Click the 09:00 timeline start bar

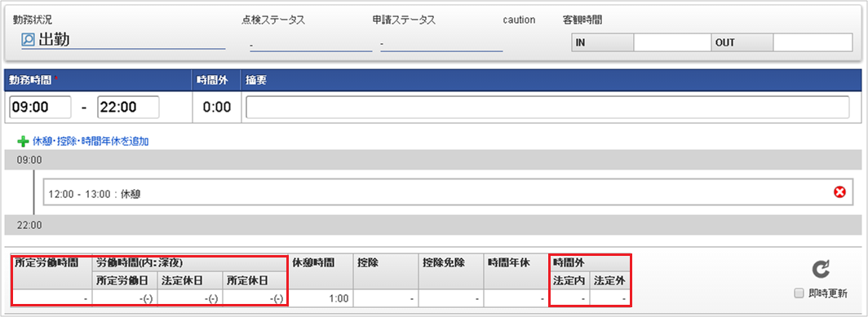pos(432,160)
